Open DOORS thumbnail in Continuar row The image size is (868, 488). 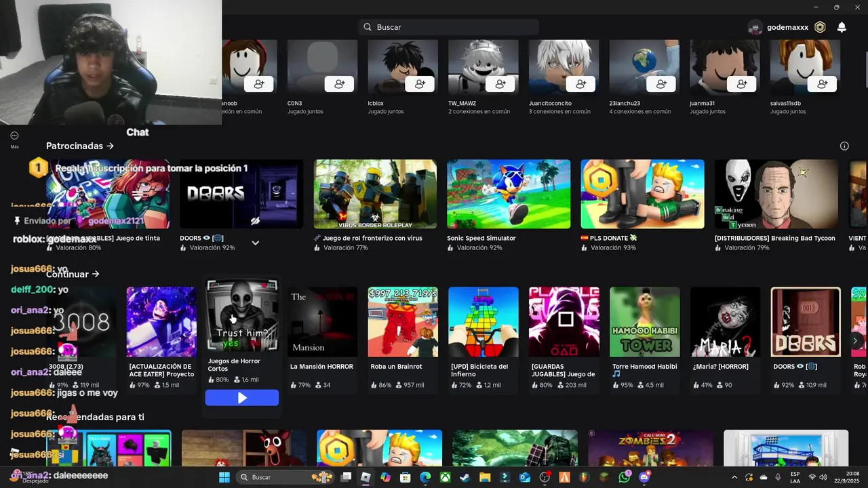(x=806, y=322)
